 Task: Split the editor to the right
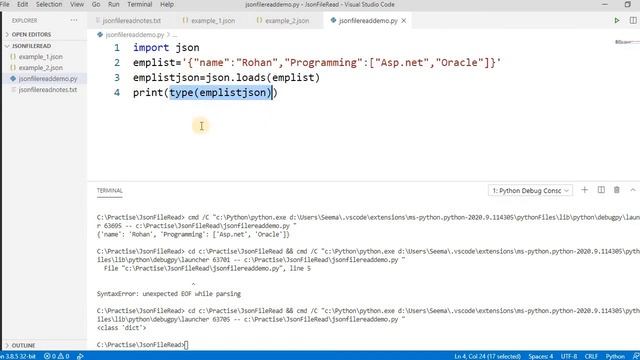click(633, 20)
